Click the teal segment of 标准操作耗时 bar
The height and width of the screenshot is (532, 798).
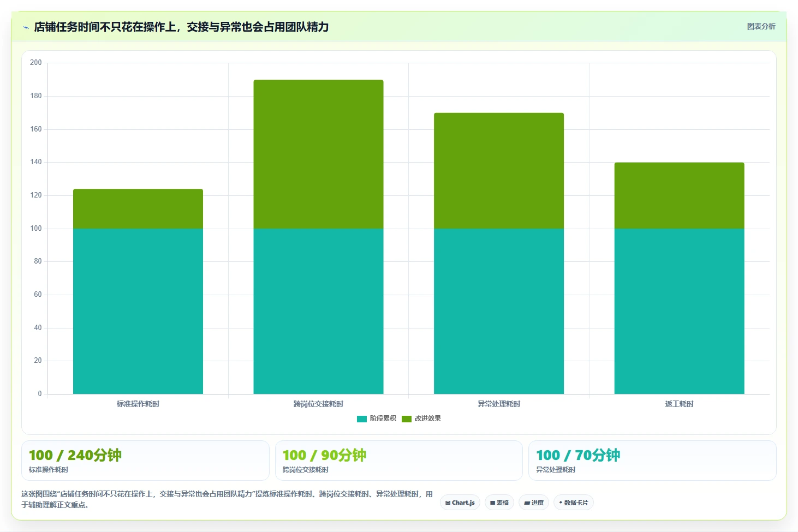[138, 311]
